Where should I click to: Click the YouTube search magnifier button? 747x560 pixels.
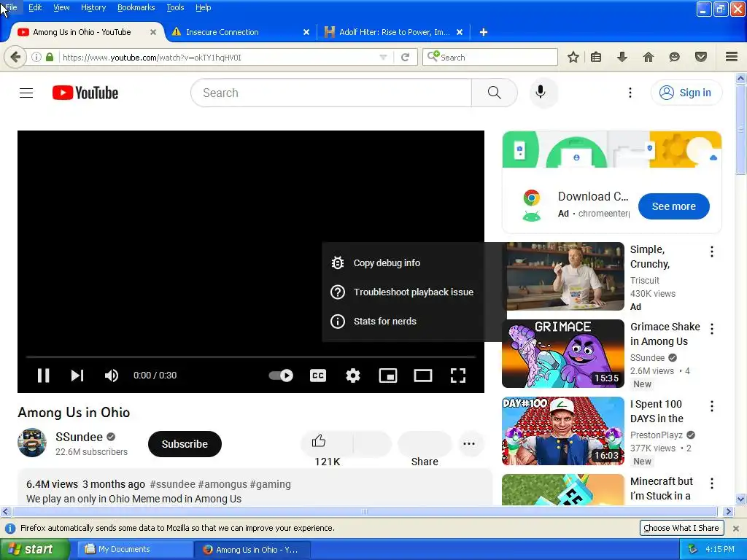click(x=495, y=93)
